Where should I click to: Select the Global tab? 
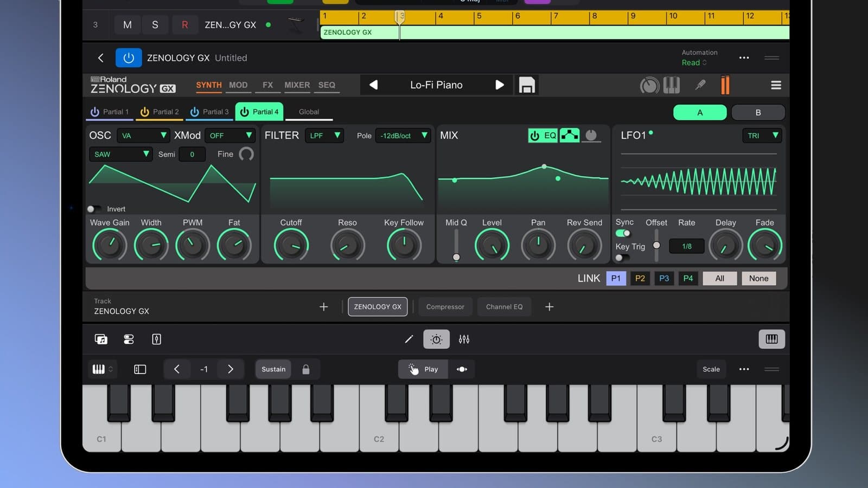point(309,112)
